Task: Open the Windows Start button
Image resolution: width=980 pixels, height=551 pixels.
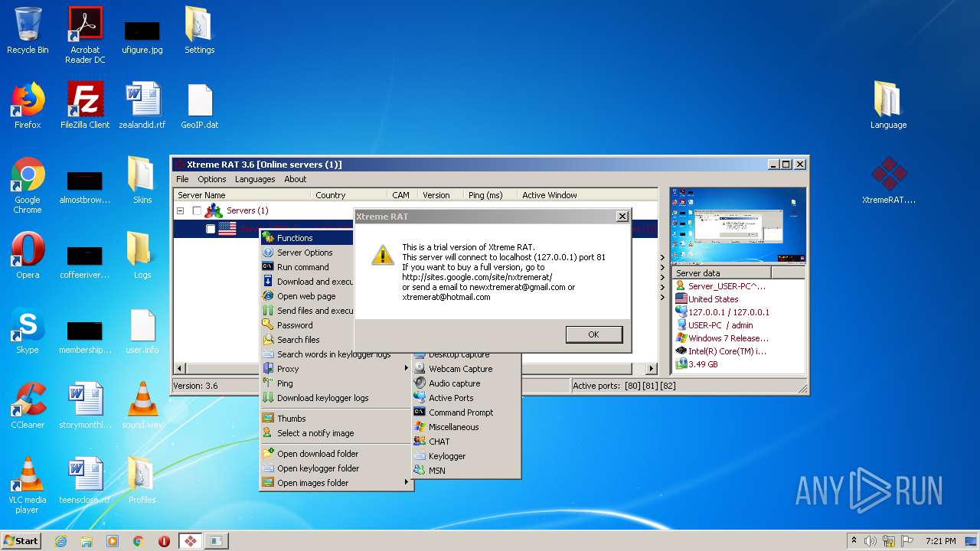Action: (x=21, y=540)
